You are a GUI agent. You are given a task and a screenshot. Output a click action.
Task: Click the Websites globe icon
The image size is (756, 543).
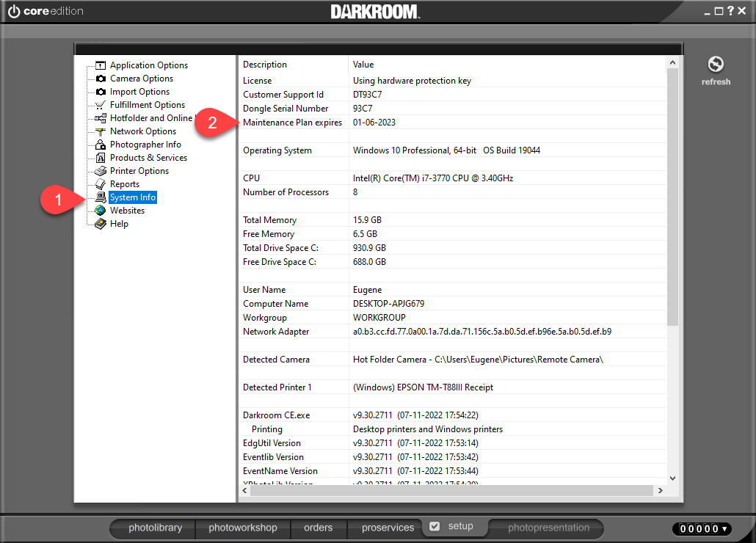pos(101,211)
